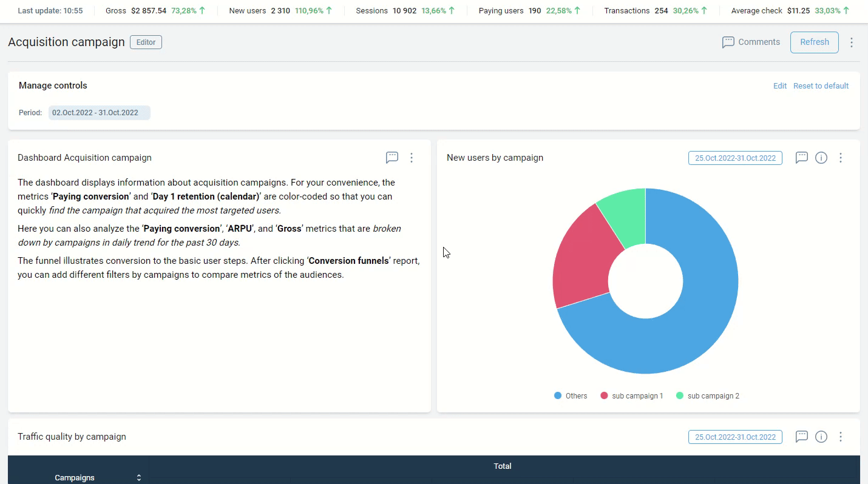
Task: Sort the table by Campaigns column
Action: click(138, 478)
